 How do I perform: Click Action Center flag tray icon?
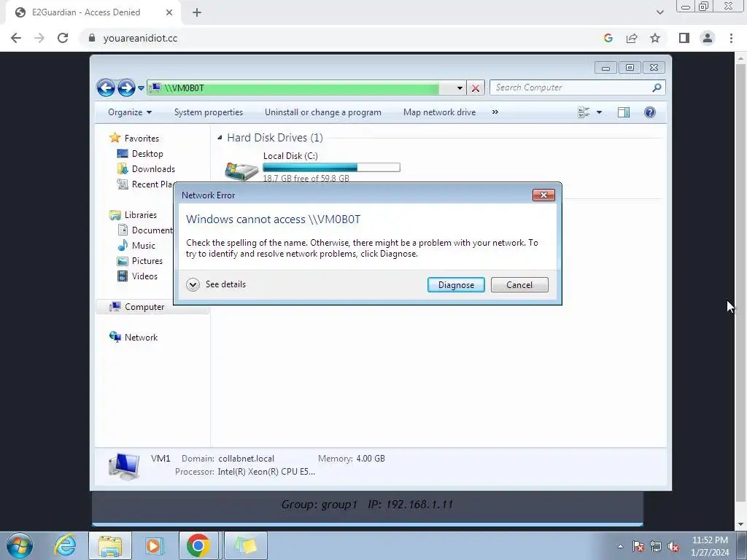(638, 547)
